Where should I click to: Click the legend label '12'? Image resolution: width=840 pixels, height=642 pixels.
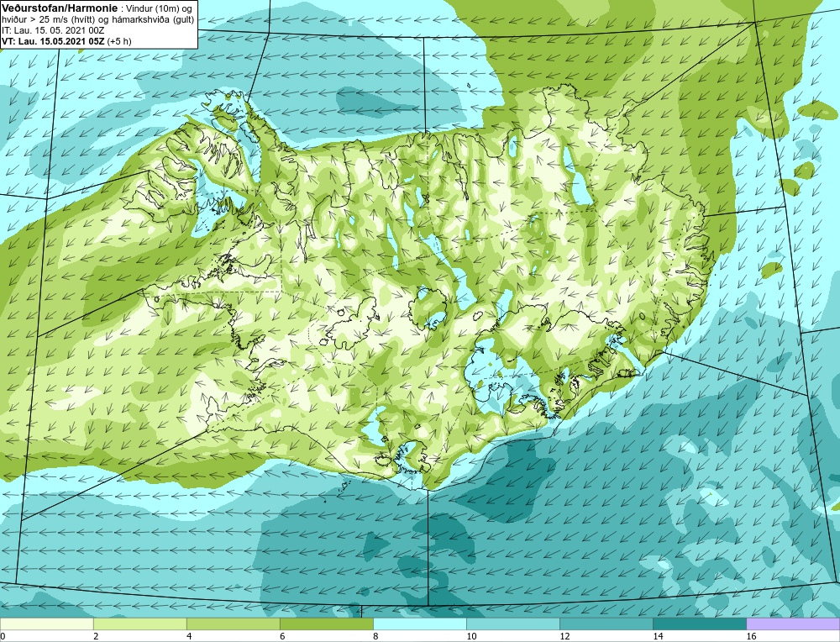click(x=564, y=636)
